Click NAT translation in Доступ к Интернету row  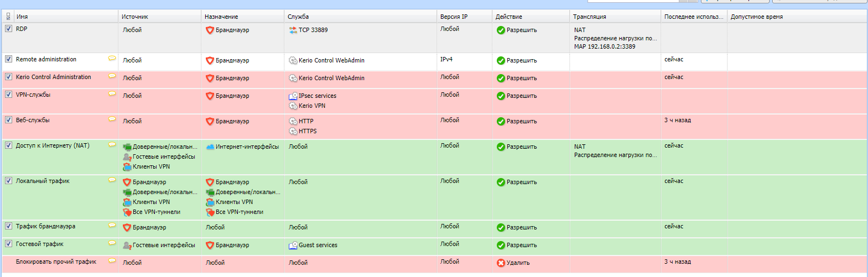click(x=580, y=147)
